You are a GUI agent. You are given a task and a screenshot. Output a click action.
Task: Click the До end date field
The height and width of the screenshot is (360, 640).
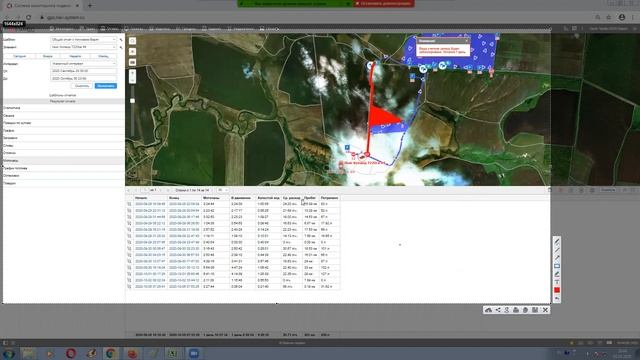[x=83, y=78]
